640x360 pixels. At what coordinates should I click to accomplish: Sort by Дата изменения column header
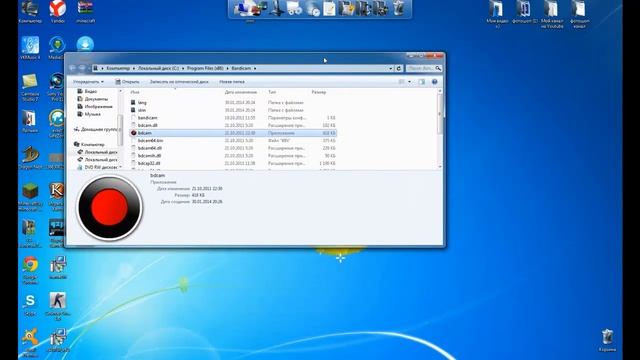241,92
